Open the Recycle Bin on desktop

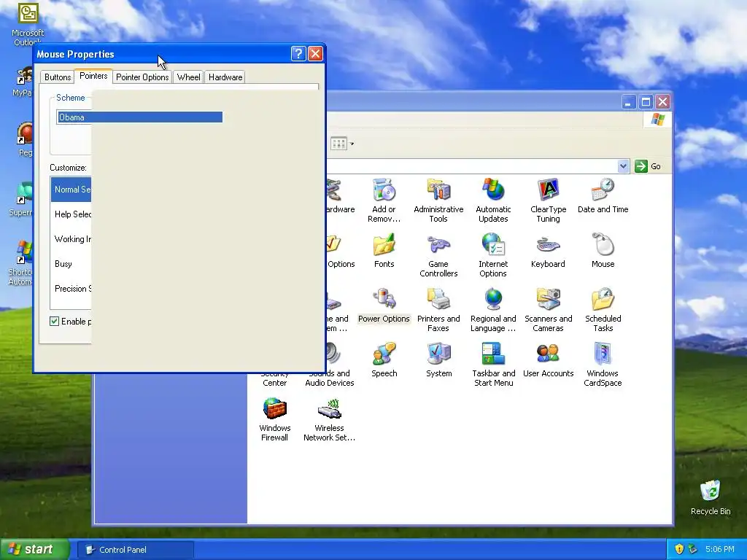(710, 497)
